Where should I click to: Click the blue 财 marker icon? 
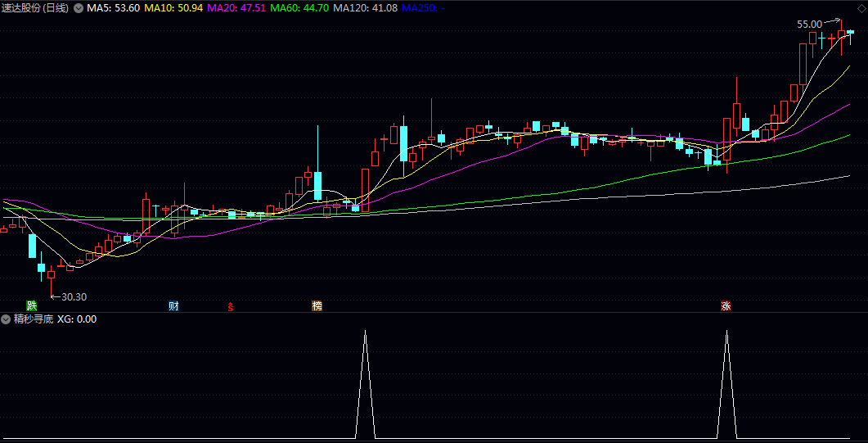pyautogui.click(x=173, y=305)
